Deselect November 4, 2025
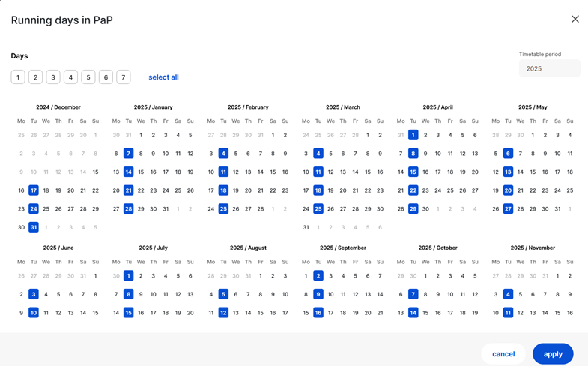 [x=508, y=294]
